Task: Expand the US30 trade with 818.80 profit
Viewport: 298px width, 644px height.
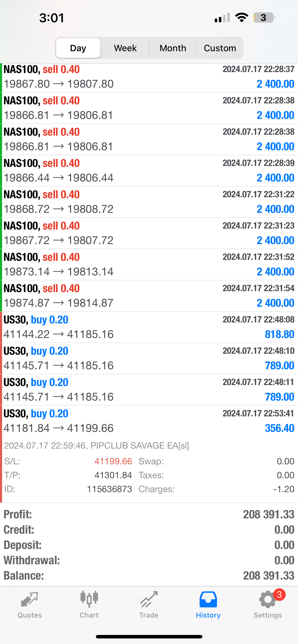Action: click(x=149, y=327)
